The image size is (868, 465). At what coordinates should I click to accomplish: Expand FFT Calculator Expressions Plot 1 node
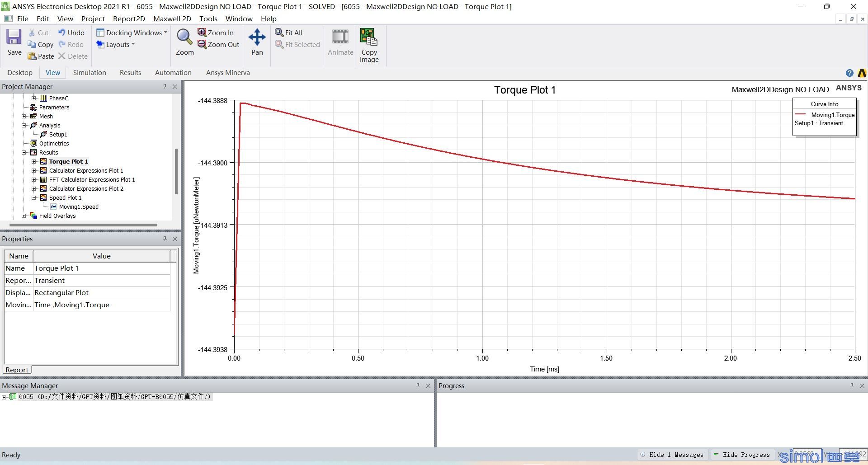(33, 179)
